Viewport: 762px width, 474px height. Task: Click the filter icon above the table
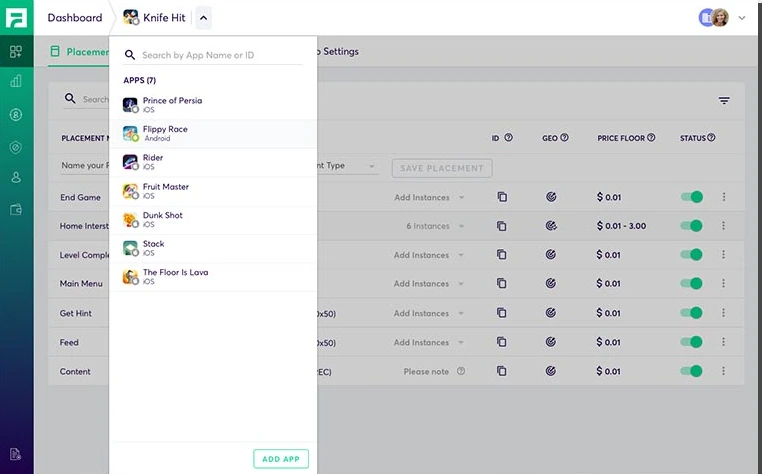point(724,101)
